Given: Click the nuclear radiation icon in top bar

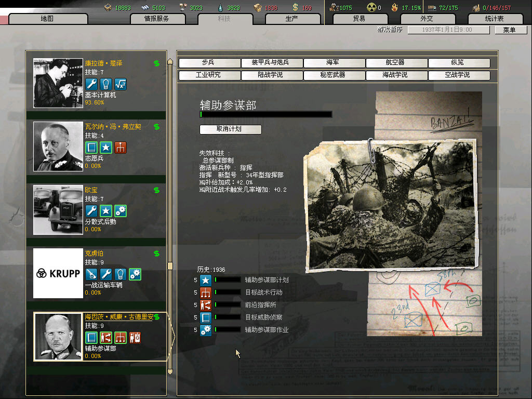Looking at the screenshot, I should [371, 7].
